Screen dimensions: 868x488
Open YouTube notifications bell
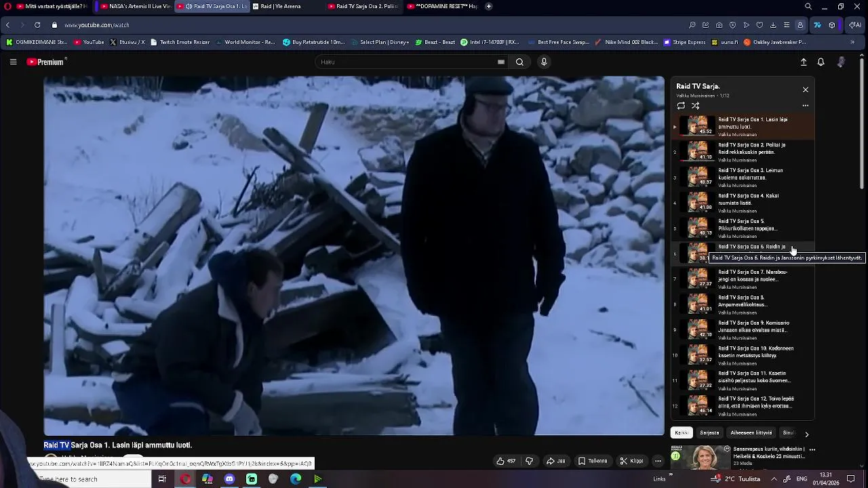821,62
